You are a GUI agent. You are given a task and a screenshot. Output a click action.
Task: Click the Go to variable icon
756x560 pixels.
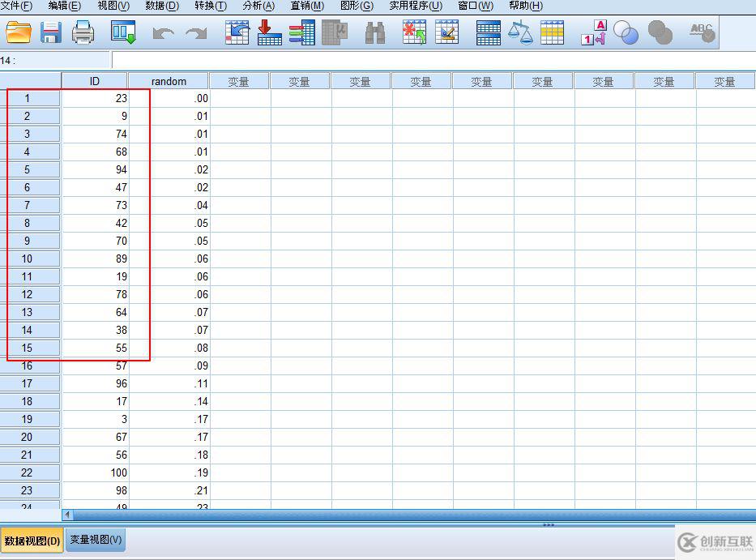tap(270, 32)
